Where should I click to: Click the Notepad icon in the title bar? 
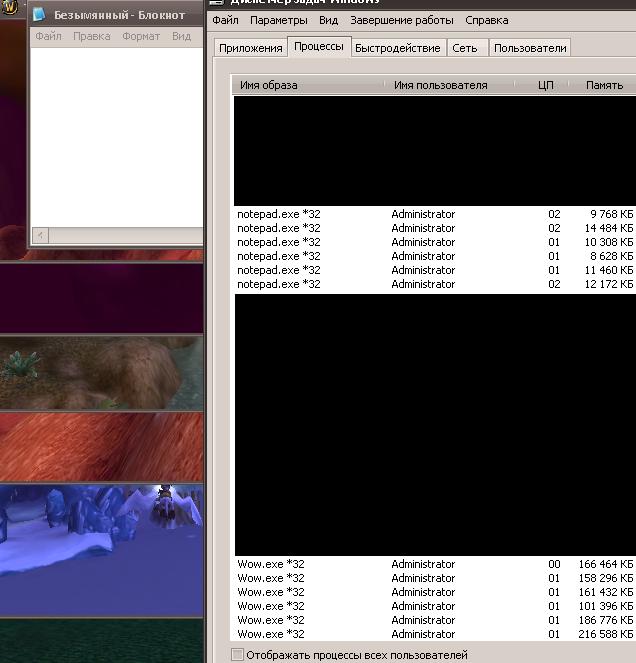tap(39, 15)
